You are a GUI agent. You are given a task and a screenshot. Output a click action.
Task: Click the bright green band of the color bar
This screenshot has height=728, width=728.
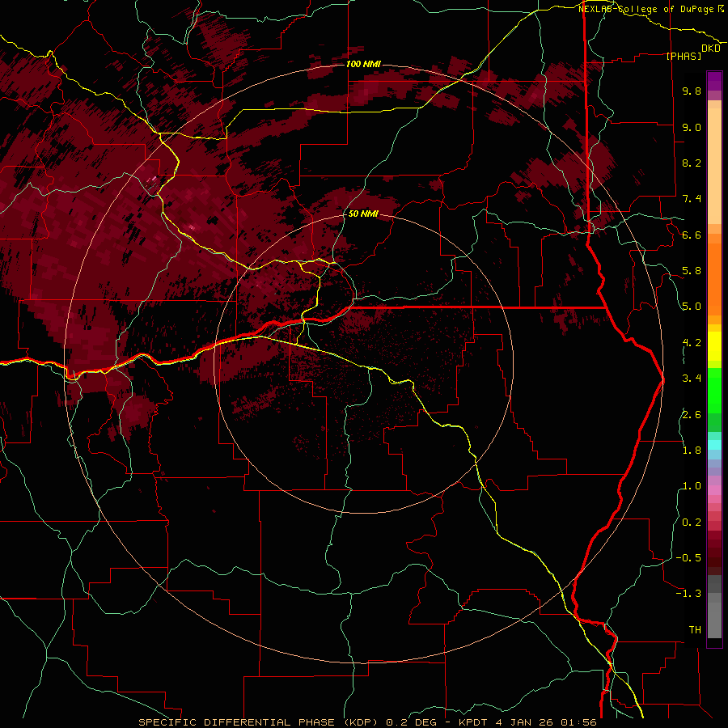tap(714, 390)
